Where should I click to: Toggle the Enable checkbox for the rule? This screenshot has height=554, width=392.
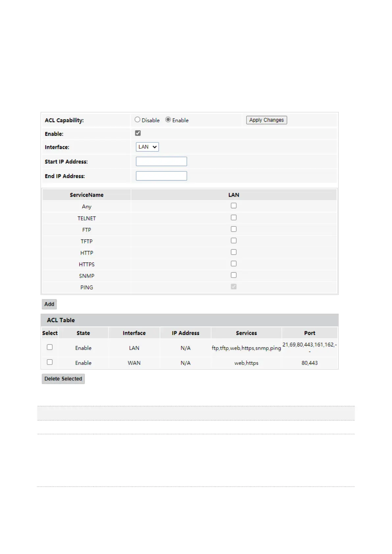tap(138, 133)
